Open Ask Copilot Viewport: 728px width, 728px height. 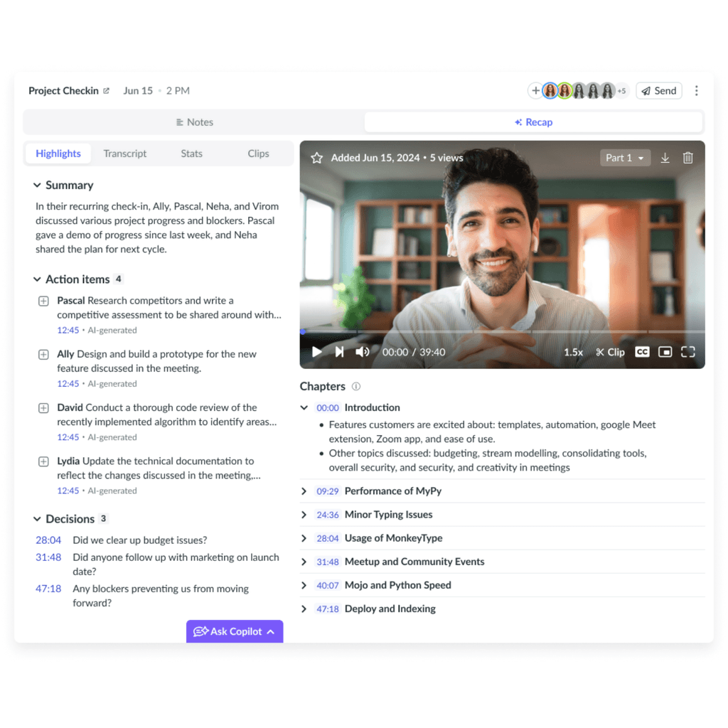(x=235, y=631)
